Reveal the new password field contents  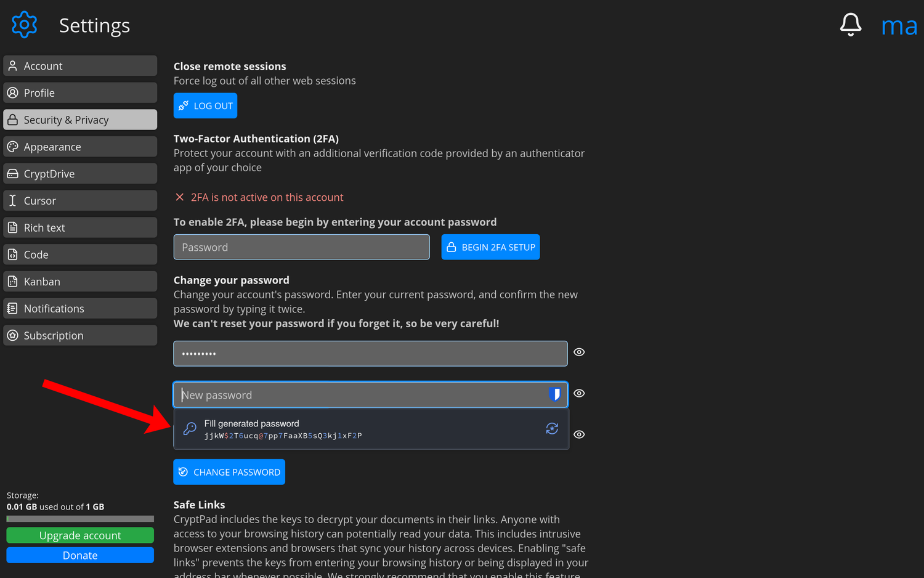point(579,393)
